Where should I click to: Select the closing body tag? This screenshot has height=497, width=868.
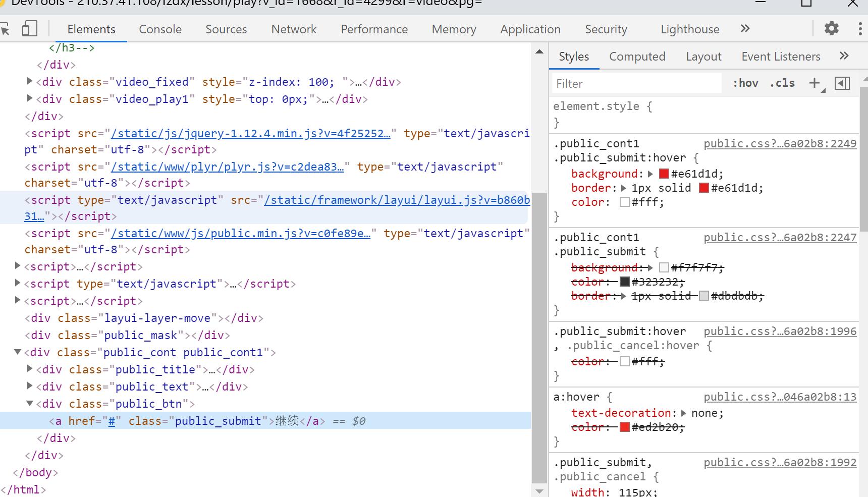[35, 472]
